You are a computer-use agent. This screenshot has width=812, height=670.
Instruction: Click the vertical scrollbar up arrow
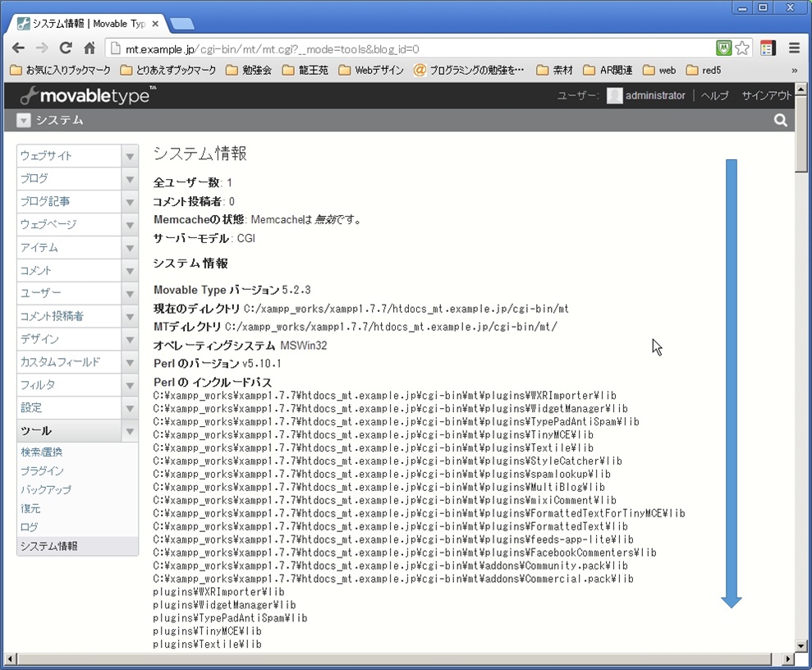pos(801,89)
